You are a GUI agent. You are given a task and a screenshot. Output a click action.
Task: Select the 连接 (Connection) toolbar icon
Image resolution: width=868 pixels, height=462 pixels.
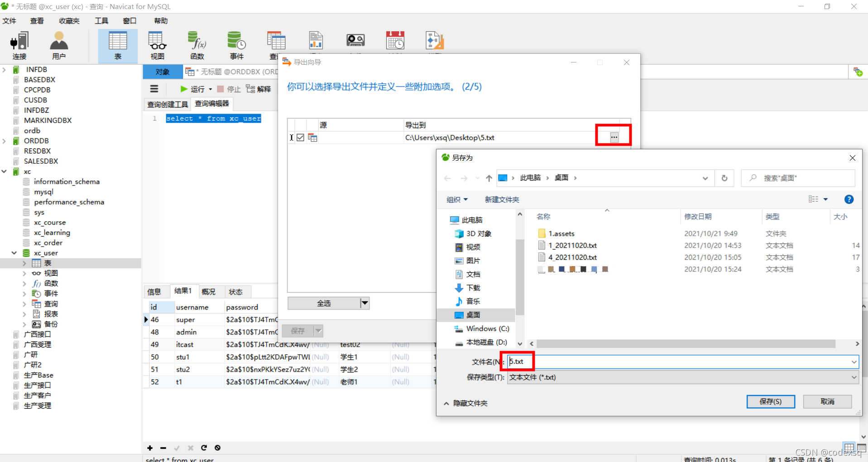(x=19, y=45)
